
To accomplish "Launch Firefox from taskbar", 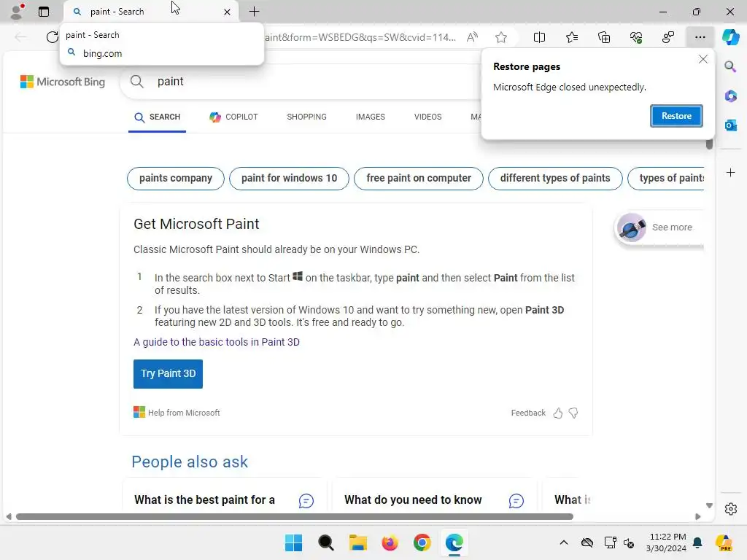I will 390,542.
